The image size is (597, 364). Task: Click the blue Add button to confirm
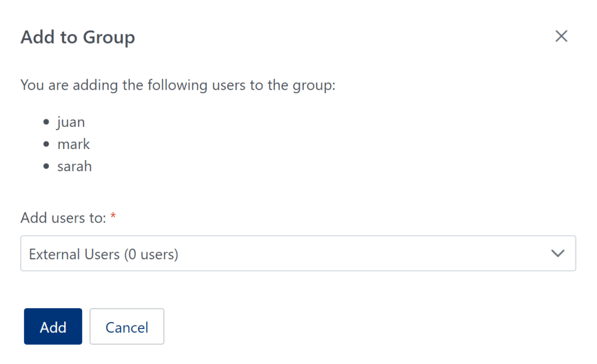52,326
